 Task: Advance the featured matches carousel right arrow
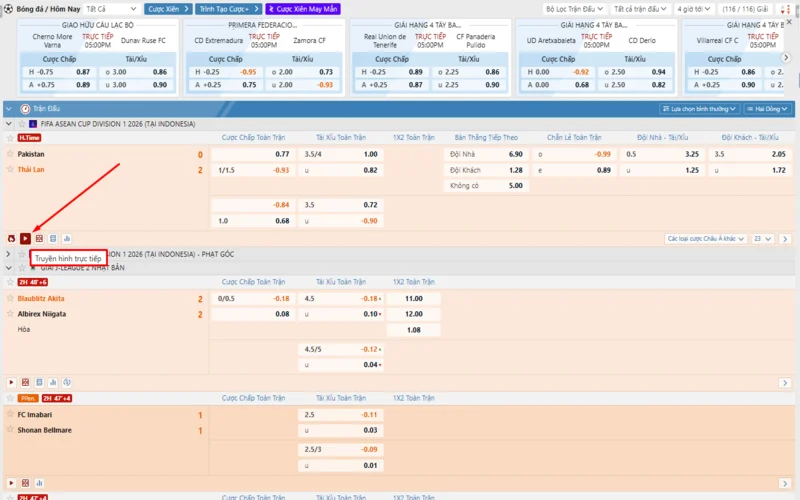tap(786, 58)
